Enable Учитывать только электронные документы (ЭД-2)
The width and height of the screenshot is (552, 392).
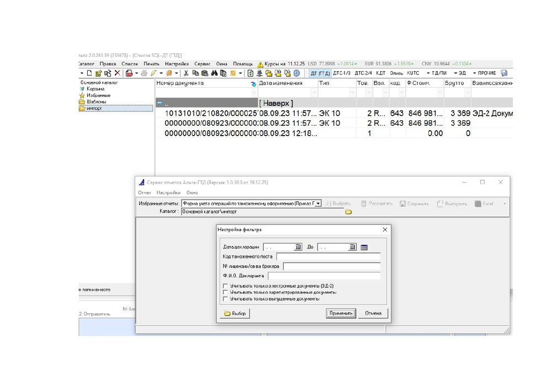coord(225,286)
